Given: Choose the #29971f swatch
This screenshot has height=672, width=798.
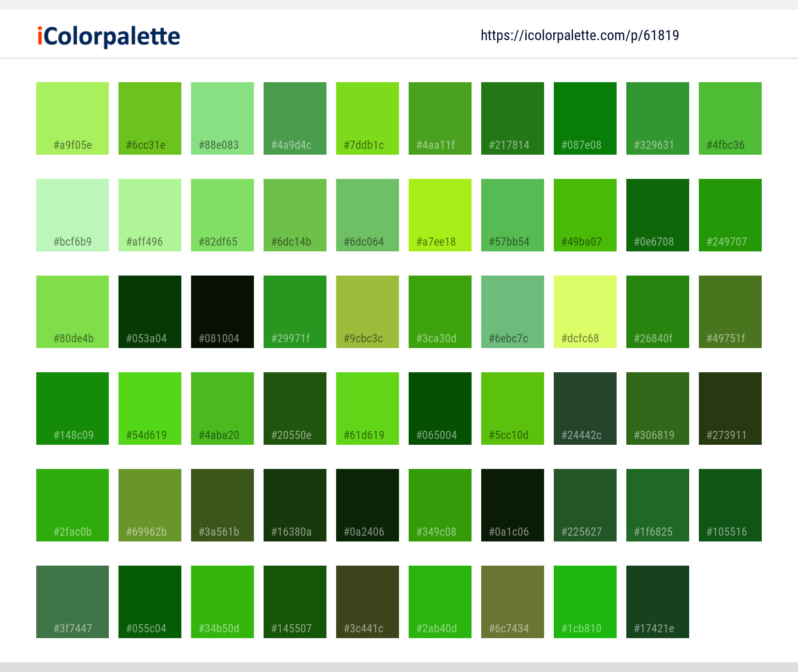Looking at the screenshot, I should click(295, 312).
